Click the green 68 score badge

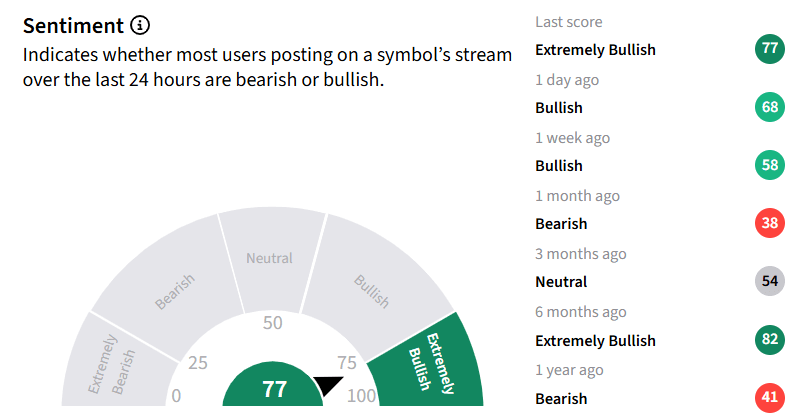coord(770,107)
